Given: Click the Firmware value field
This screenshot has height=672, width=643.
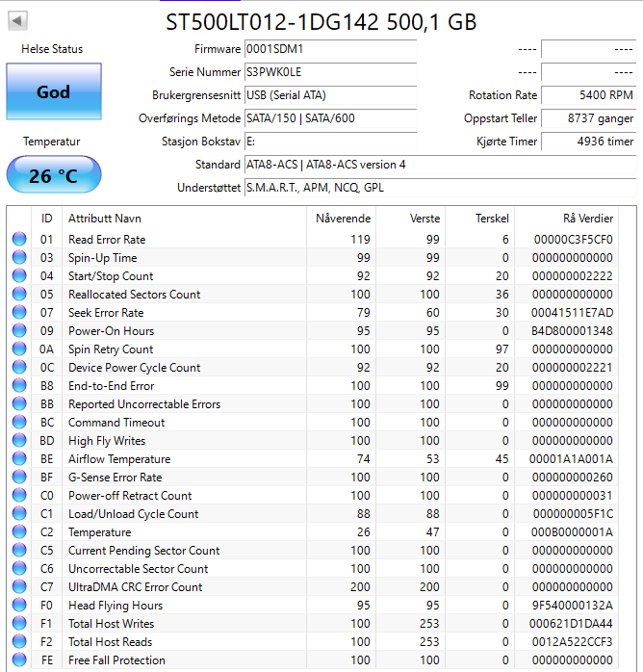Looking at the screenshot, I should point(330,49).
